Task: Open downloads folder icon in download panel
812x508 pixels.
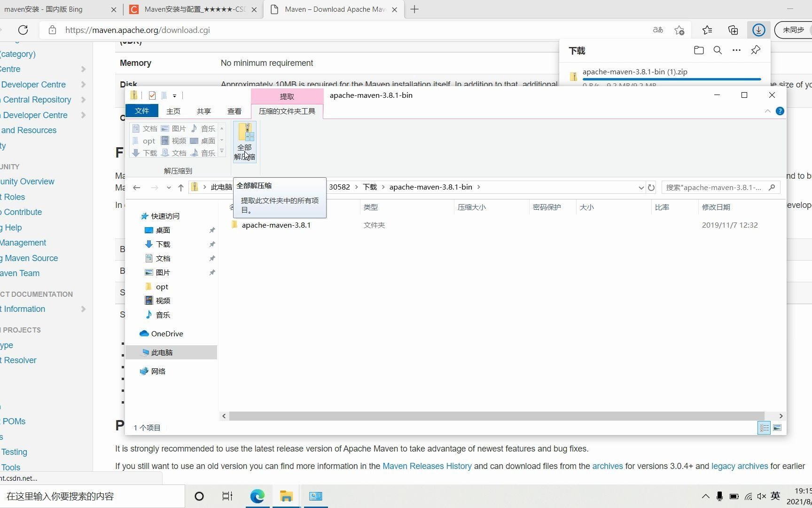Action: (x=699, y=50)
